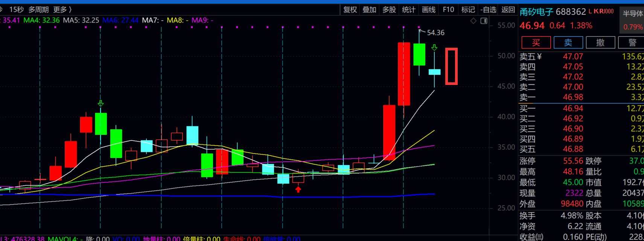Open 画线 drawing tools

(429, 10)
